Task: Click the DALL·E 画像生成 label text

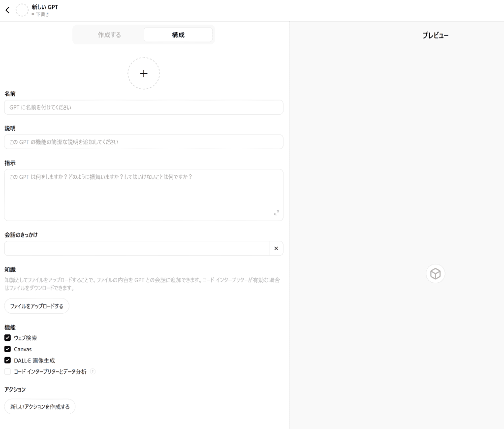Action: click(34, 361)
